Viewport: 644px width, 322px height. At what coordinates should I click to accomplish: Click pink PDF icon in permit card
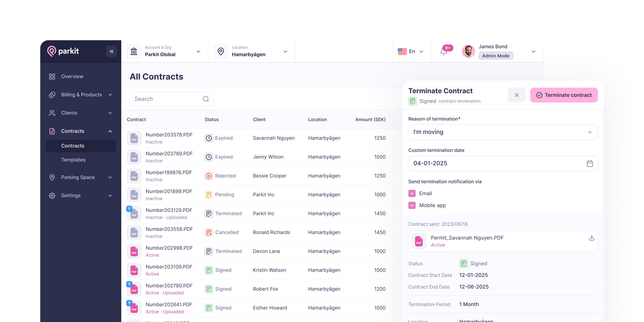click(419, 242)
